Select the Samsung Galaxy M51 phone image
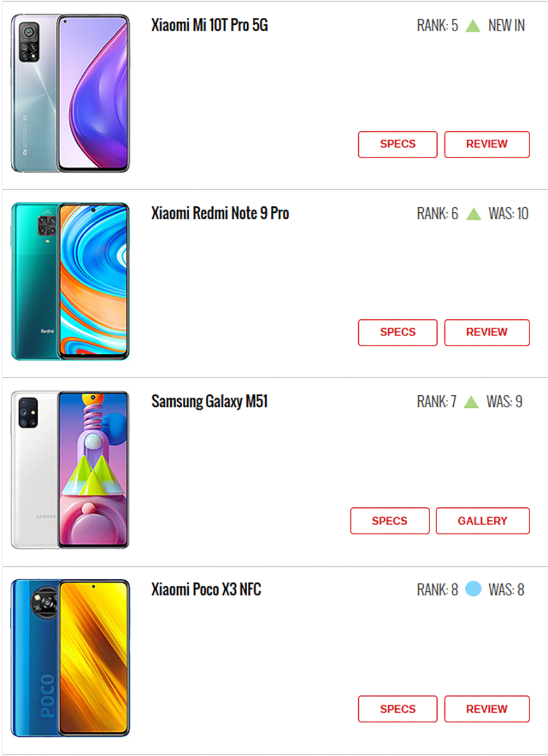Screen dimensions: 548x756 tap(70, 470)
